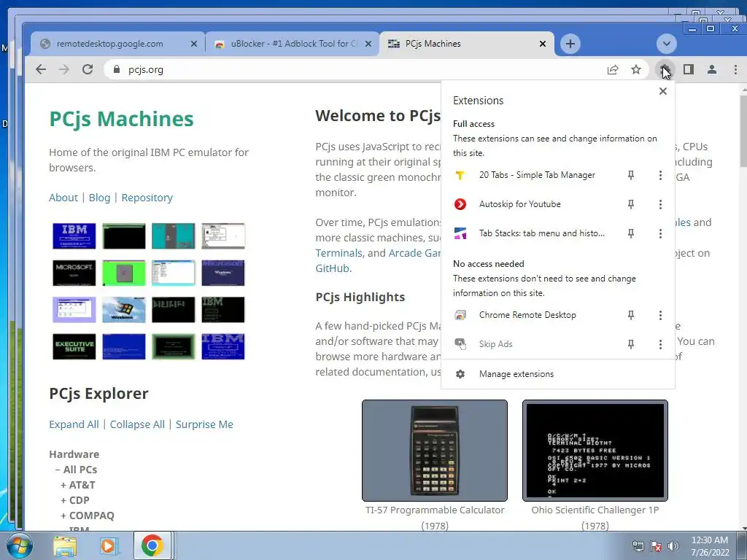Pin 20 Tabs - Simple Tab Manager
747x560 pixels.
631,175
